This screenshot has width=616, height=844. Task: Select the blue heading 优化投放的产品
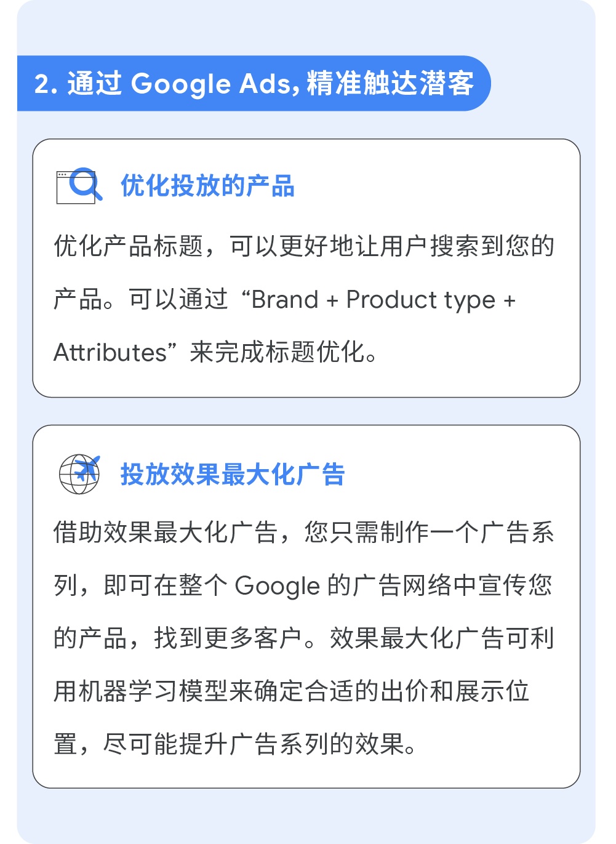207,186
